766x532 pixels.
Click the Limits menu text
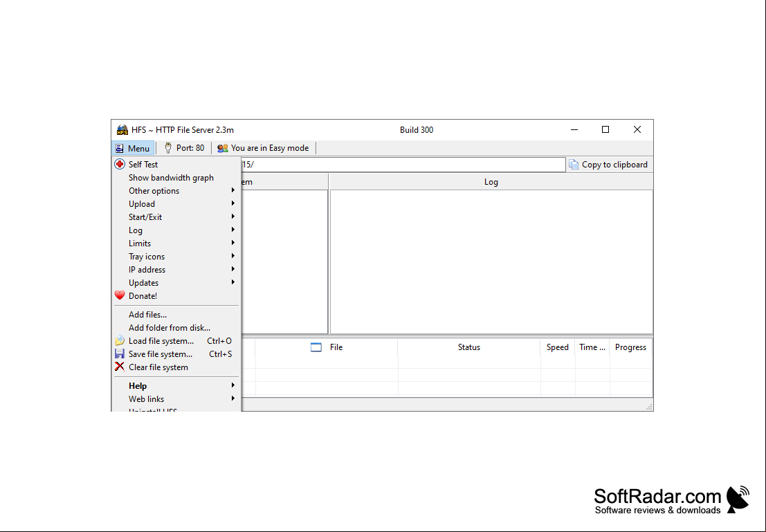(140, 244)
